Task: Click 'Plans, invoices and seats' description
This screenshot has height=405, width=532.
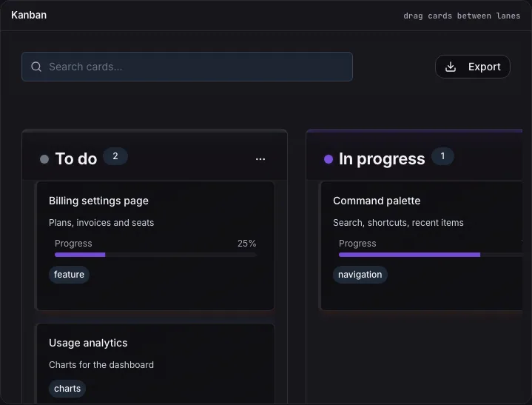Action: click(x=101, y=223)
